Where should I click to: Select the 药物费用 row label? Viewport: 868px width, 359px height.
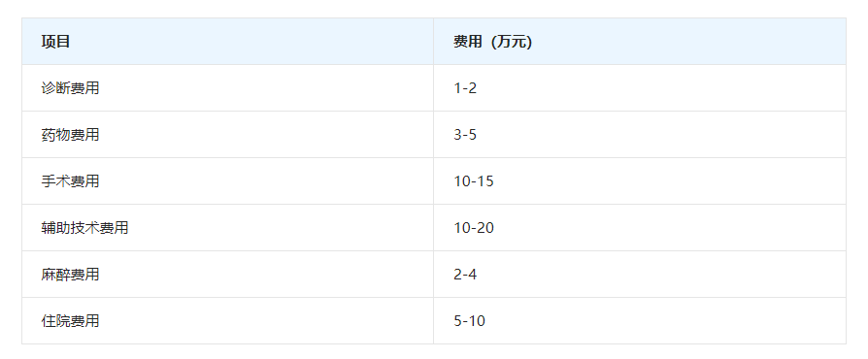point(70,135)
